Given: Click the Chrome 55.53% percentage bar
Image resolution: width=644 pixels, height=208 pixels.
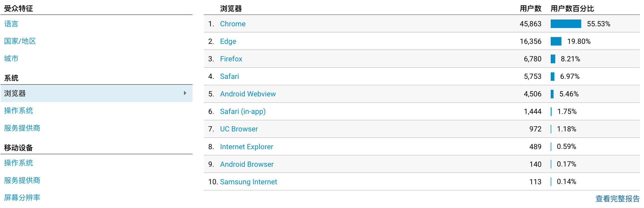Looking at the screenshot, I should tap(566, 24).
